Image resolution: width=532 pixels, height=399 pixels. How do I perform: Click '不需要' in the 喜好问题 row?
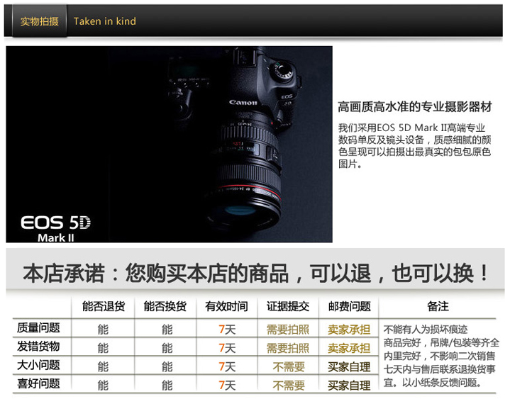tap(289, 386)
